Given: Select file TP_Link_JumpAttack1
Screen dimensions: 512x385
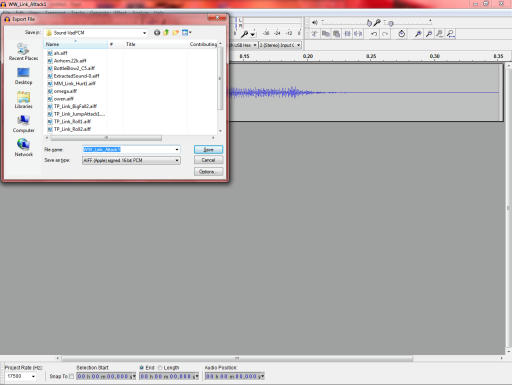Looking at the screenshot, I should pyautogui.click(x=76, y=114).
